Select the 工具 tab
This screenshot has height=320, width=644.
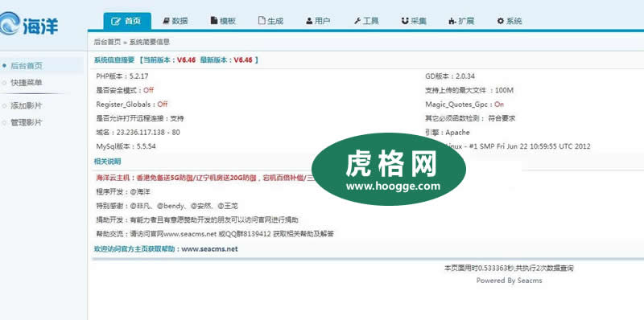tap(366, 21)
